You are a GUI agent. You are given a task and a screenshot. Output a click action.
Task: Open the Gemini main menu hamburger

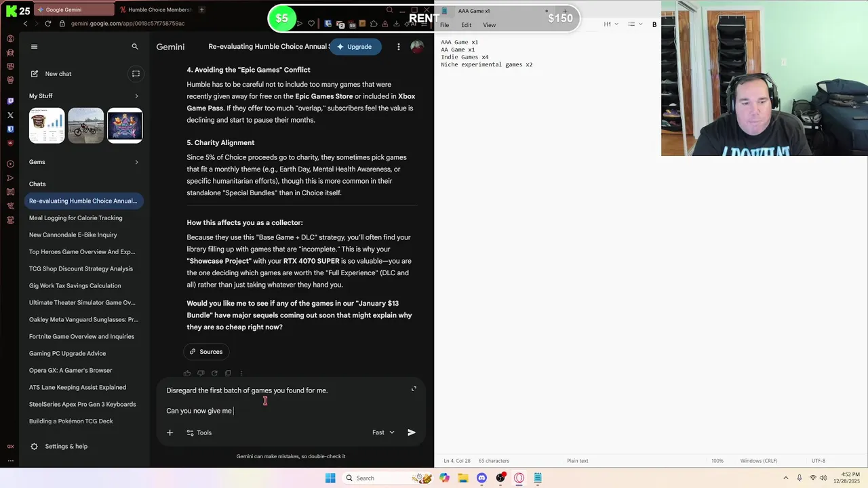pyautogui.click(x=34, y=47)
